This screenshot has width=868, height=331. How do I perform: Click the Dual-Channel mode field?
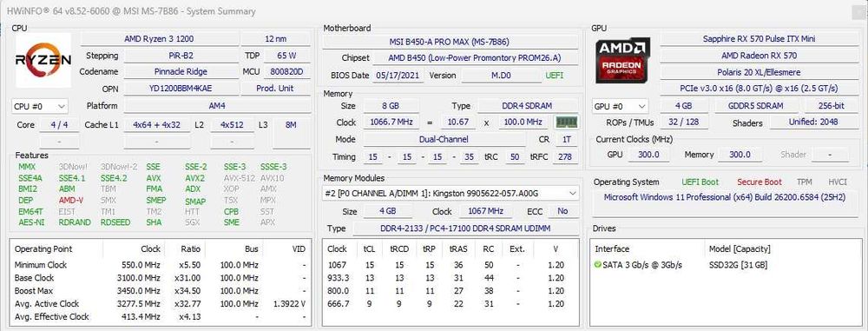point(444,139)
